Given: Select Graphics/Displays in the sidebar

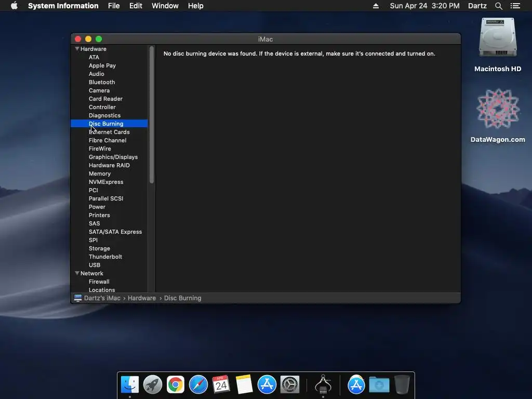Looking at the screenshot, I should pos(113,157).
